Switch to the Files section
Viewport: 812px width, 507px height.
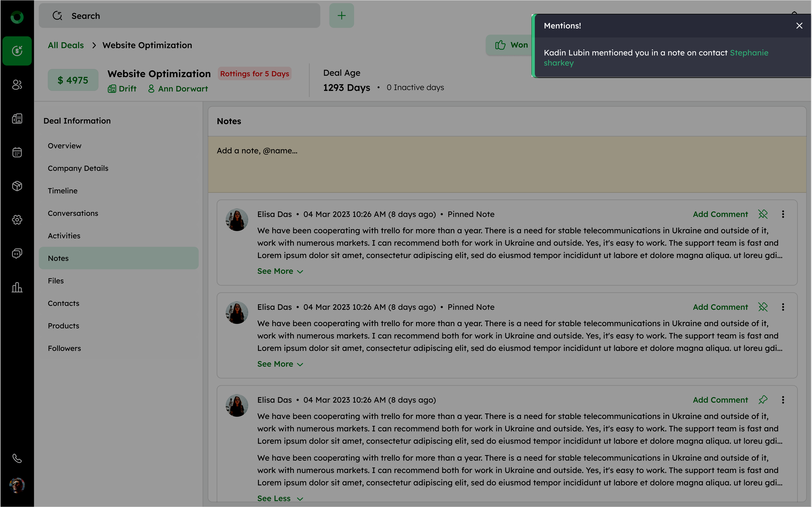(56, 281)
